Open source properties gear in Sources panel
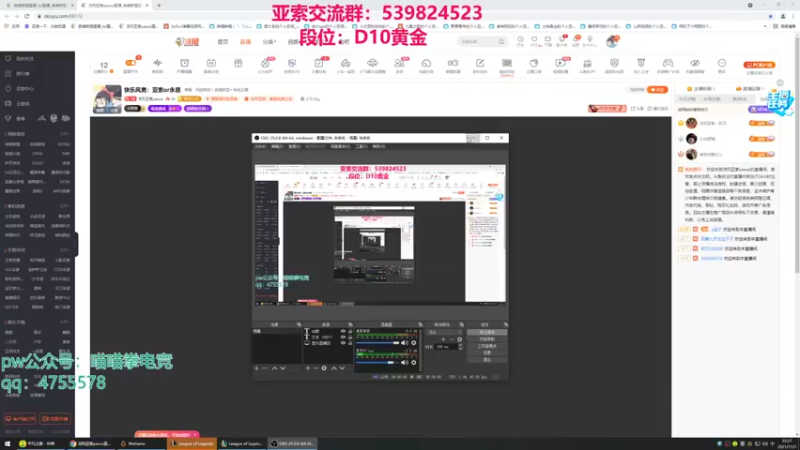 pyautogui.click(x=324, y=368)
